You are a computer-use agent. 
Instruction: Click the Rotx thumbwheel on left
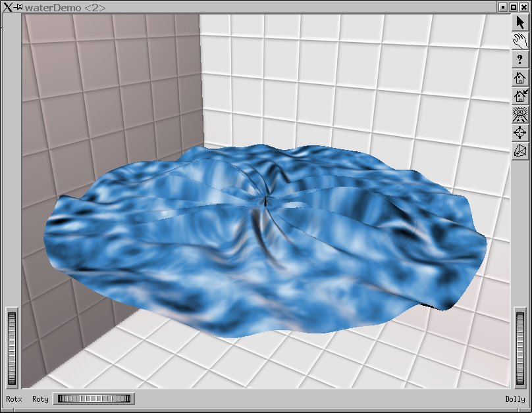point(12,349)
